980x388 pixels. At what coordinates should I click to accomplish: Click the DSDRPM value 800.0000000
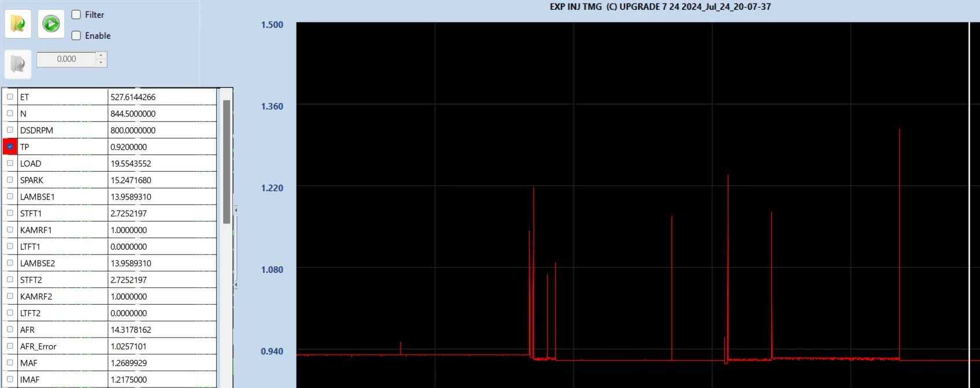point(133,130)
